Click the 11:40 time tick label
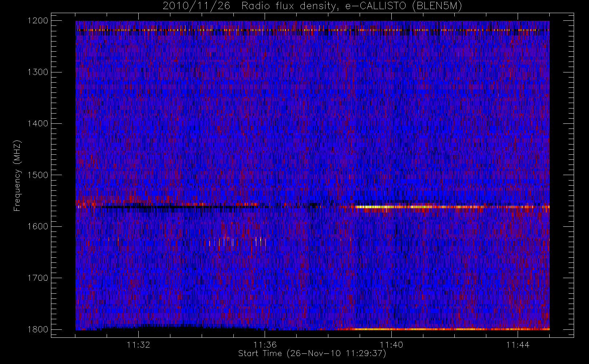 [x=391, y=345]
